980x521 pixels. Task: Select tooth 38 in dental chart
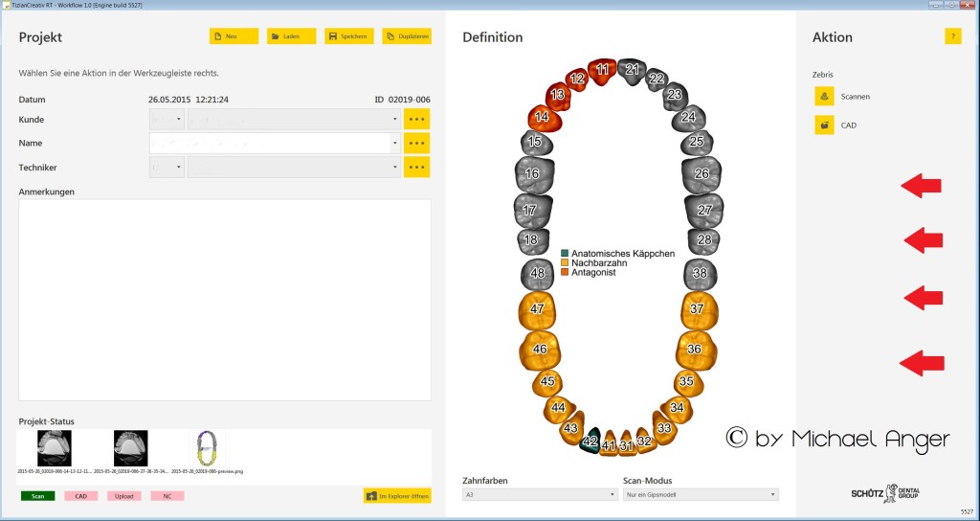(x=700, y=273)
